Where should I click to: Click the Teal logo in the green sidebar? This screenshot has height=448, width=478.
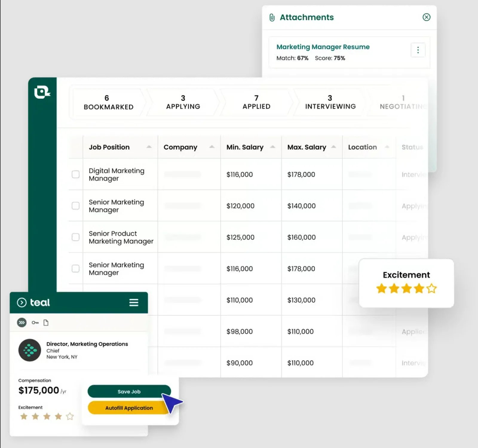click(x=42, y=92)
